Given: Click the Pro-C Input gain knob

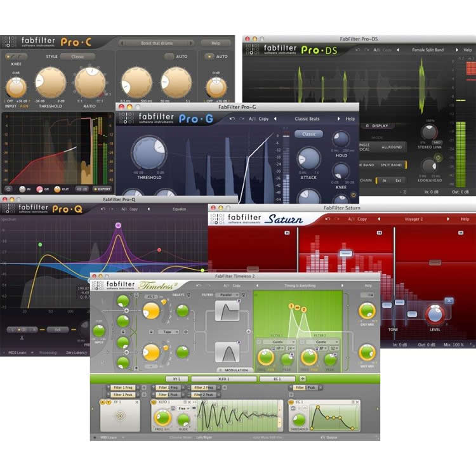Looking at the screenshot, I should 16,88.
